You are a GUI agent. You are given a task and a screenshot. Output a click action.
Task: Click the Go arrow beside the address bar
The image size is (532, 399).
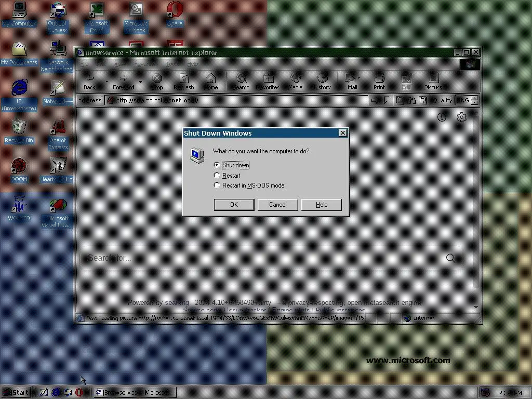[375, 100]
